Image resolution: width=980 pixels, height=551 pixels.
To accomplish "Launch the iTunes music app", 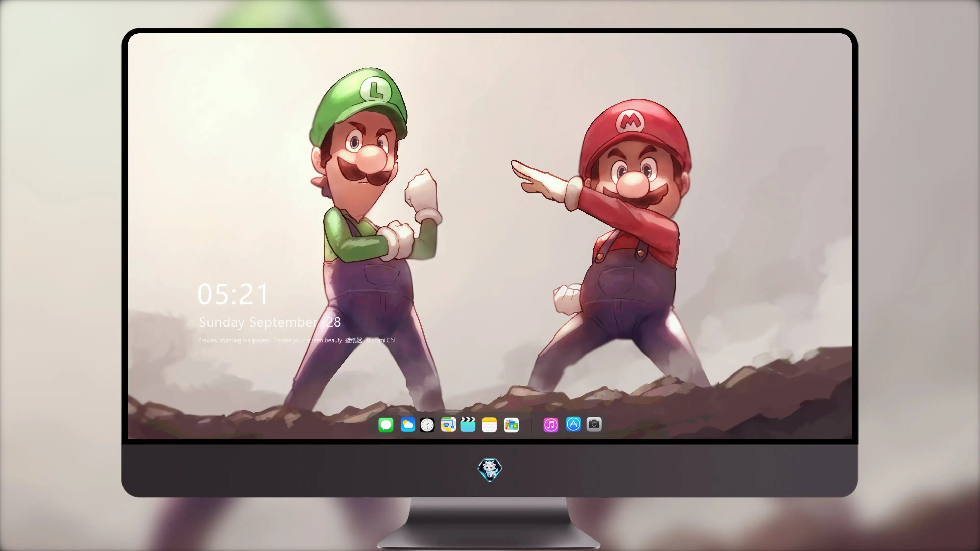I will tap(551, 425).
